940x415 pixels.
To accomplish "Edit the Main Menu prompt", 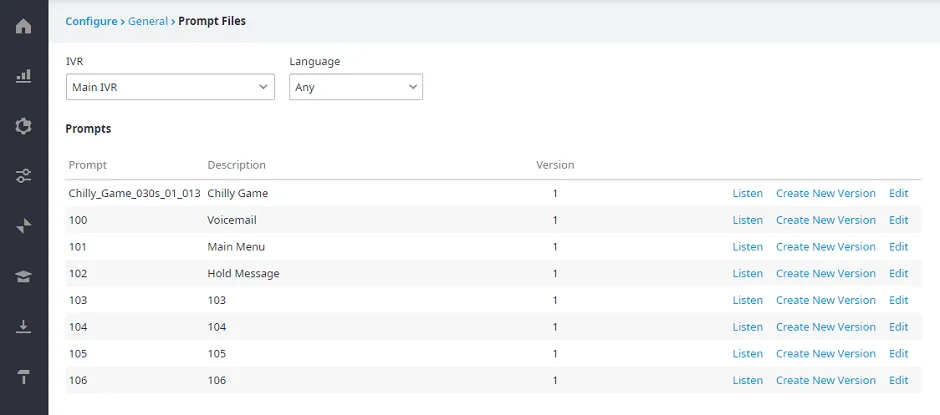I will (x=899, y=246).
